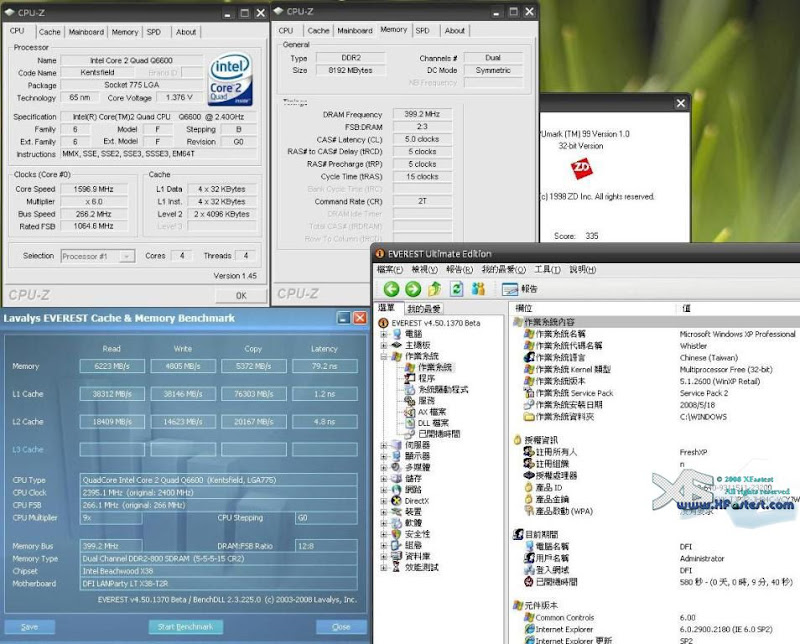The image size is (800, 644).
Task: Click OK in the CPU-Z CPU window
Action: [x=240, y=295]
